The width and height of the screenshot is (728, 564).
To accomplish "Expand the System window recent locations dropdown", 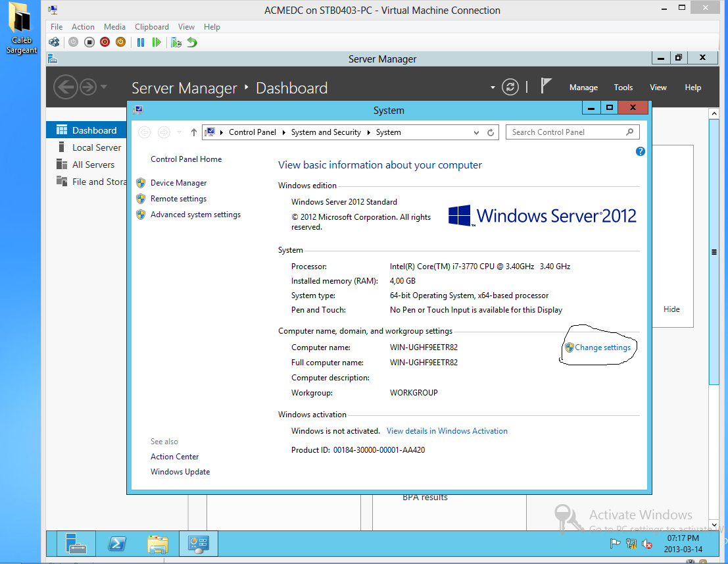I will tap(180, 132).
